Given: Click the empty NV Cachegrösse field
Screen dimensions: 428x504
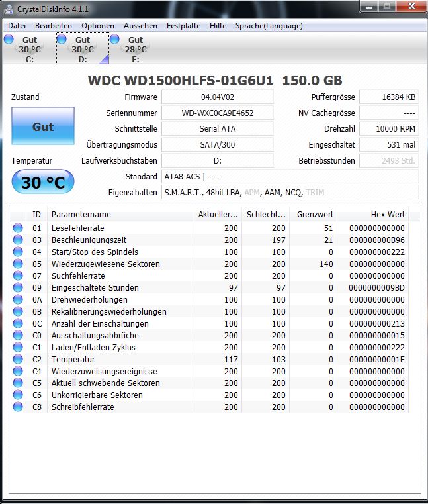Looking at the screenshot, I should pos(389,113).
